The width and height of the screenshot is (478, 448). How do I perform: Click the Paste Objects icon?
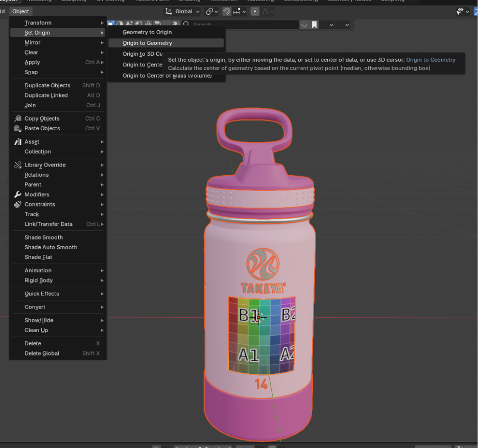18,128
